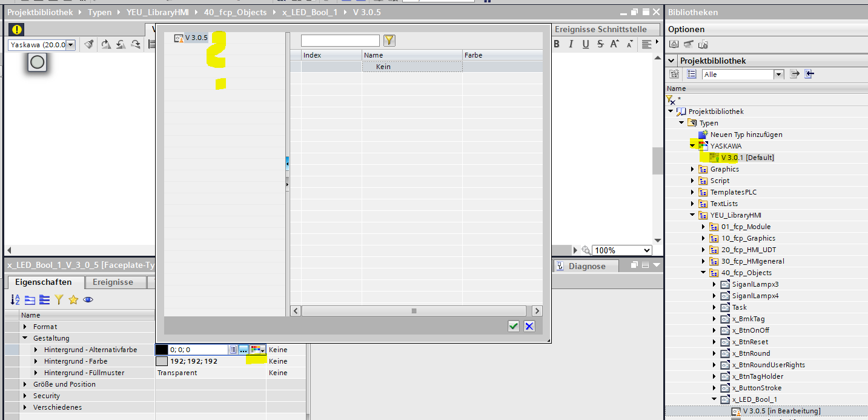Collapse the Gestaltung property group
Viewport: 868px width, 420px height.
coord(25,338)
